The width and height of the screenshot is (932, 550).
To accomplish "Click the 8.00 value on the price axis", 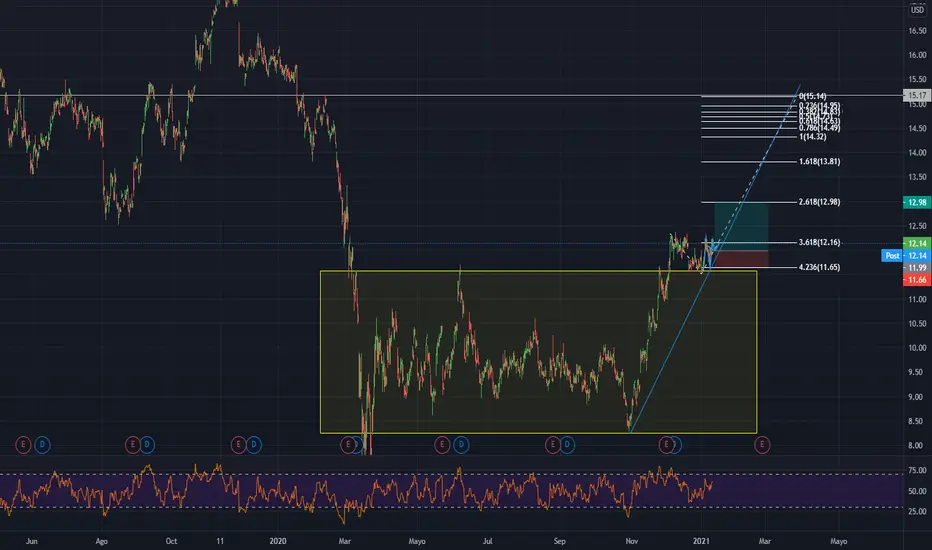I will point(917,445).
